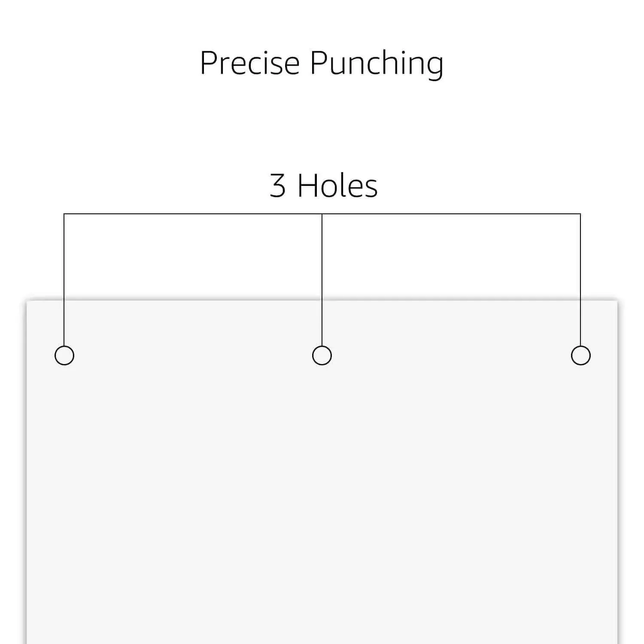Click the word 'Holes' in the label
The image size is (644, 644).
pos(337,185)
